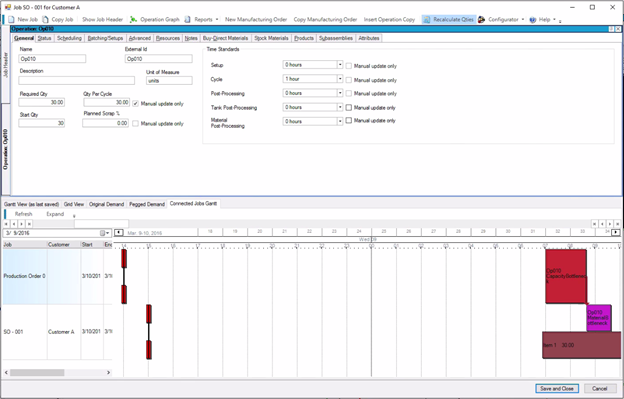
Task: Toggle Tank Post-Processing Manual update only checkbox
Action: tap(349, 107)
